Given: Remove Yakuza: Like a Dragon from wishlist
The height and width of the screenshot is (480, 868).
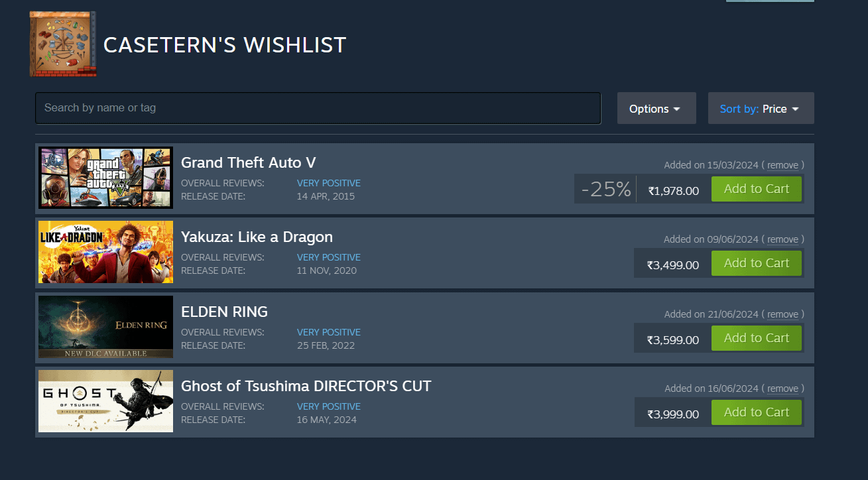Looking at the screenshot, I should (x=782, y=239).
